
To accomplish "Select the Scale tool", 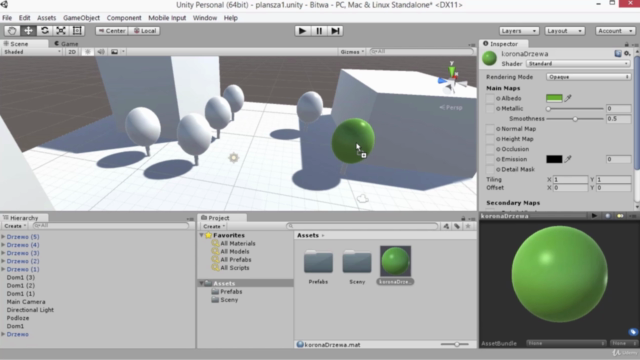I will coord(61,31).
